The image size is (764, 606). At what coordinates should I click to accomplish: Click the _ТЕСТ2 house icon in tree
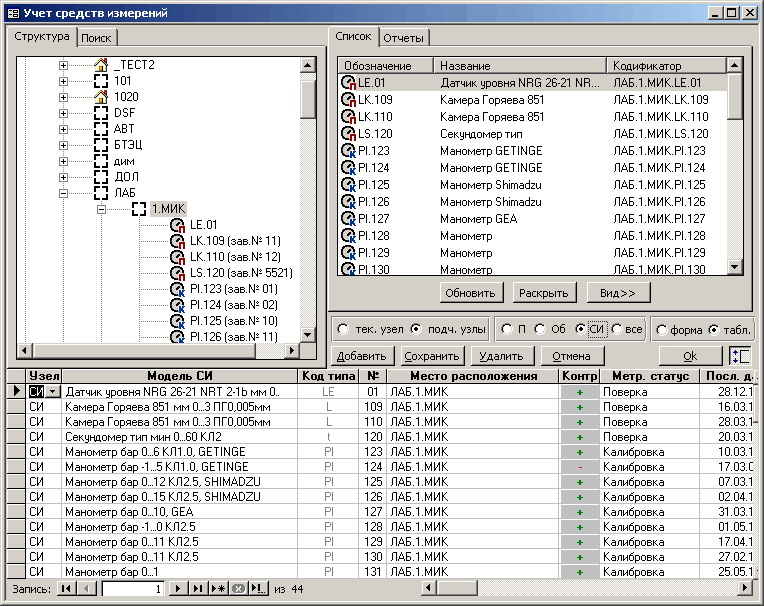point(100,65)
